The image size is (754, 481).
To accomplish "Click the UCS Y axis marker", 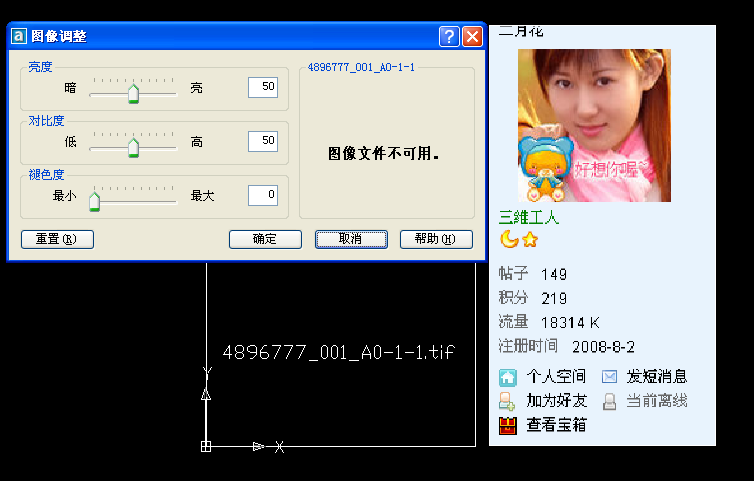I will point(207,371).
